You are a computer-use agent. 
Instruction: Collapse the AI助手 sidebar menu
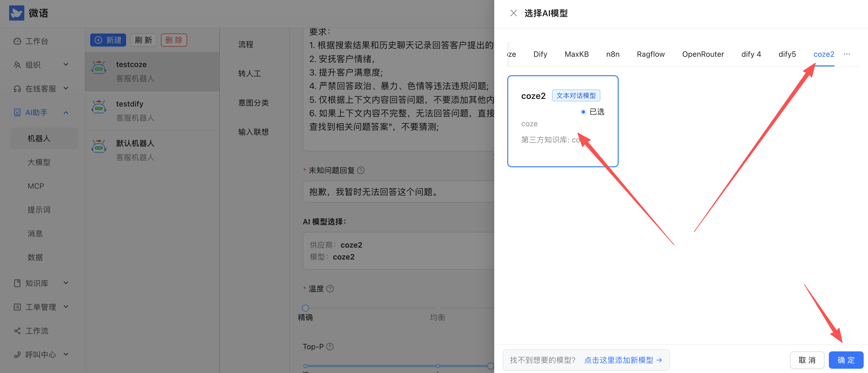[x=66, y=112]
